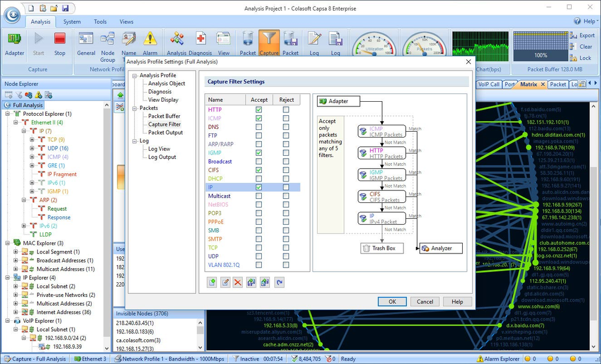This screenshot has width=601, height=364.
Task: Open Help at the top-right corner
Action: click(585, 21)
